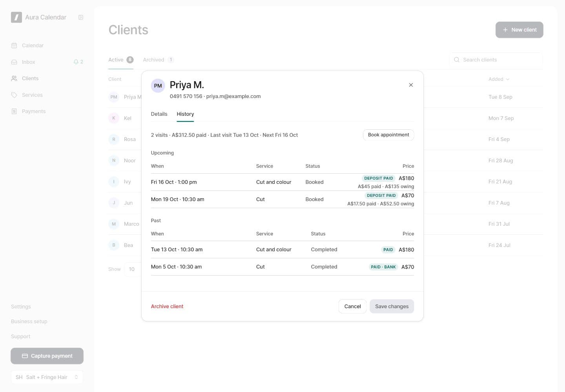Close the Priya M. dialog
Viewport: 565px width, 392px height.
click(x=411, y=85)
